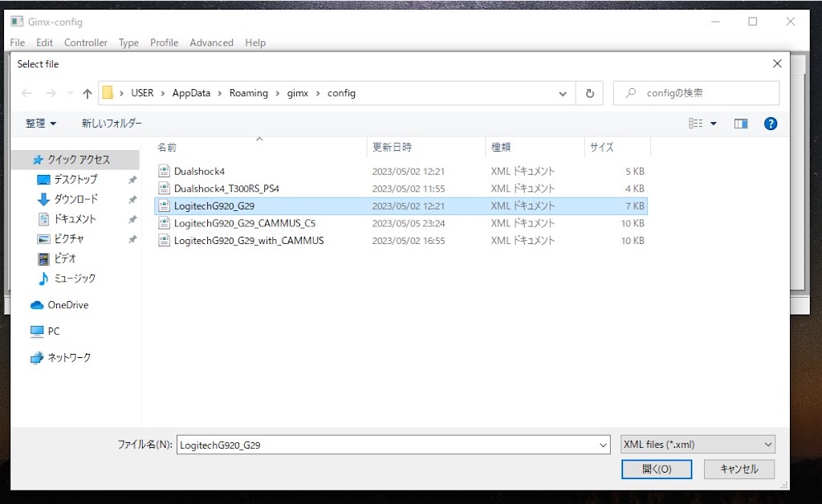Refresh the config folder view
The image size is (822, 504).
590,93
